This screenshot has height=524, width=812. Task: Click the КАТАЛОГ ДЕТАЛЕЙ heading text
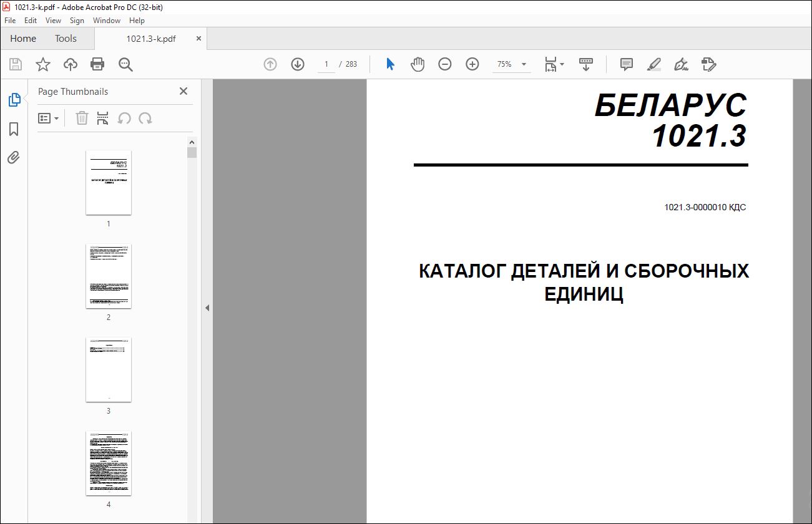point(584,283)
